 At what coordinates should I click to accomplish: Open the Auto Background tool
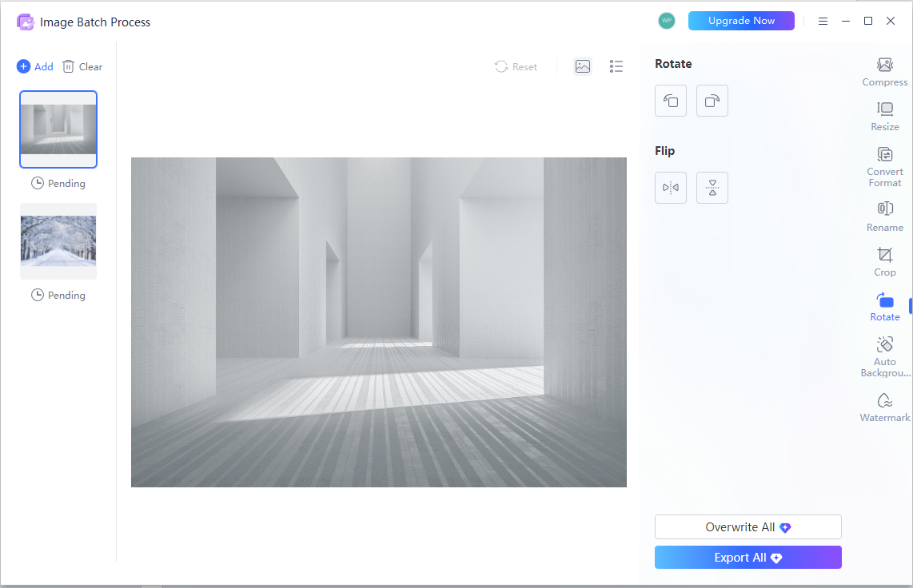pos(884,357)
